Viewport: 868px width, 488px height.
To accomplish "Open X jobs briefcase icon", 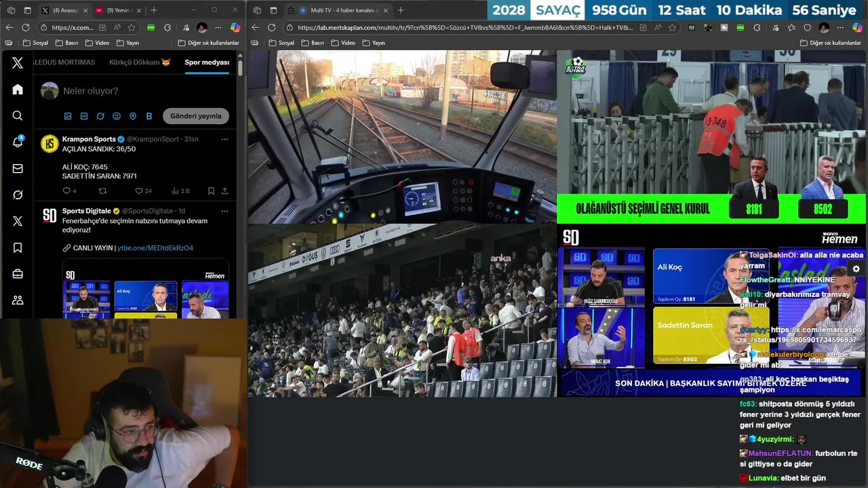I will tap(18, 274).
